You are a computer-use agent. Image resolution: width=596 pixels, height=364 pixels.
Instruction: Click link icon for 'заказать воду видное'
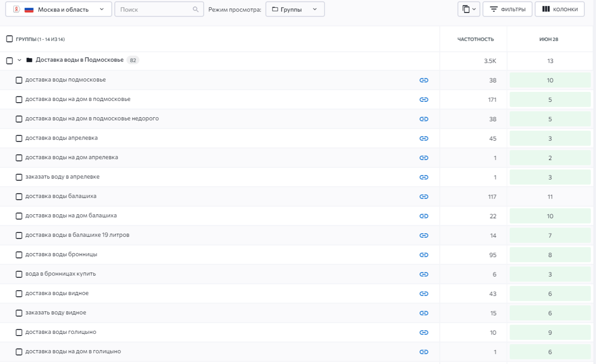(x=423, y=313)
